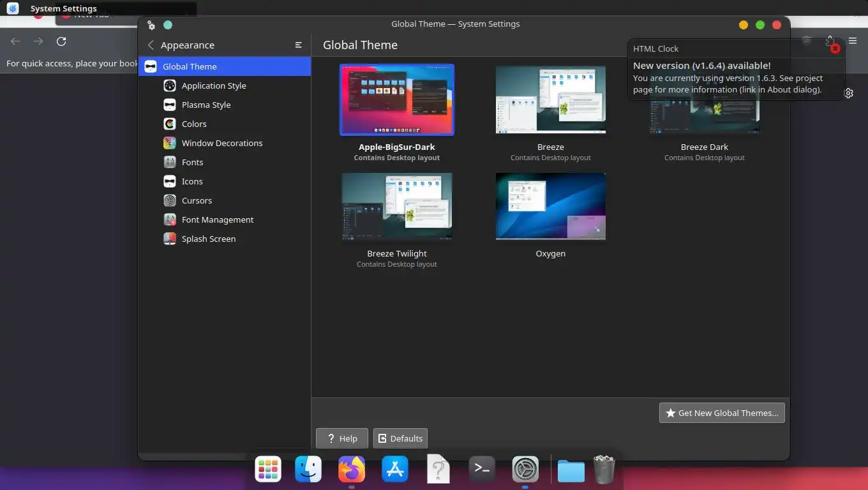Launch Firefox from the dock
This screenshot has width=868, height=490.
(352, 470)
